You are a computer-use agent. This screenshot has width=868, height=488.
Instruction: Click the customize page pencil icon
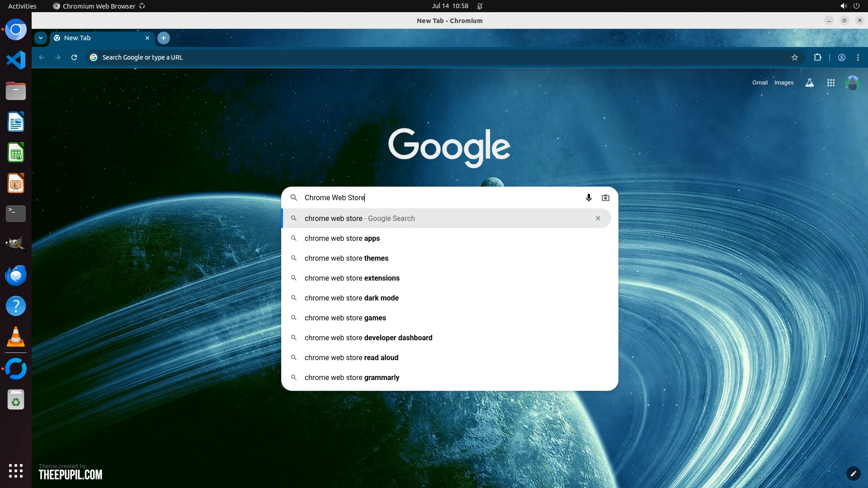(x=853, y=474)
